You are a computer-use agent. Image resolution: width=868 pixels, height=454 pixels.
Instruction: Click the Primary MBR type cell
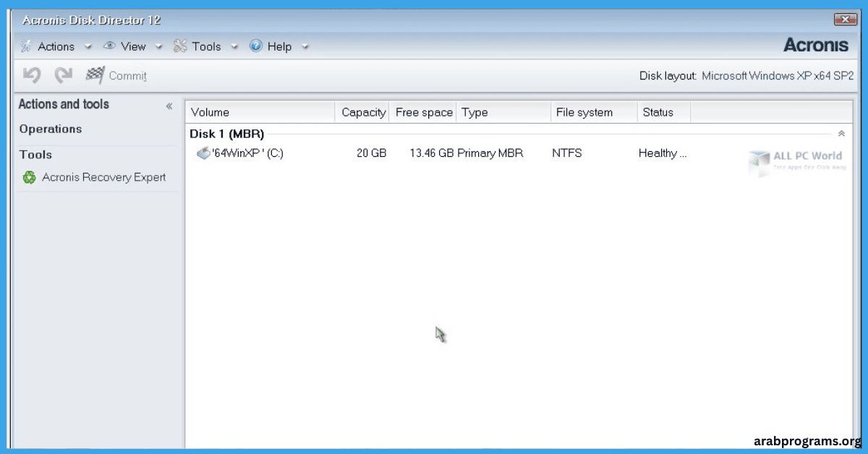coord(490,153)
